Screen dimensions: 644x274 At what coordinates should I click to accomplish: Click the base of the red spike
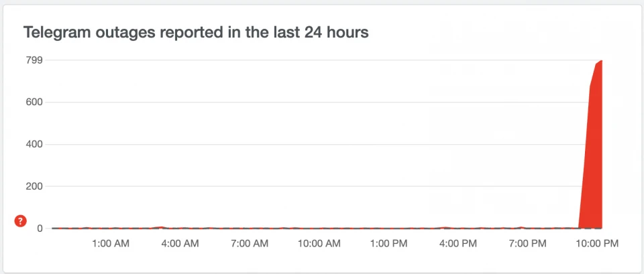(590, 227)
